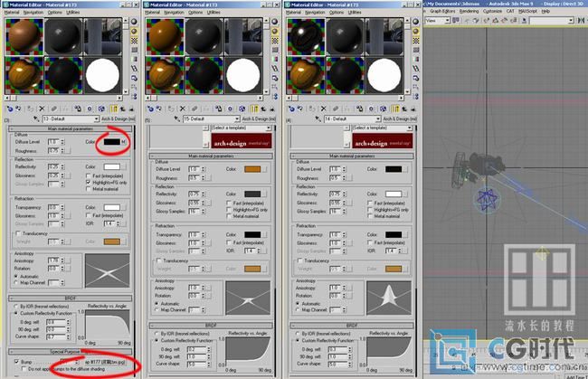The image size is (588, 379).
Task: Click Go to Parent icon in 13 - Default editor
Action: point(123,109)
